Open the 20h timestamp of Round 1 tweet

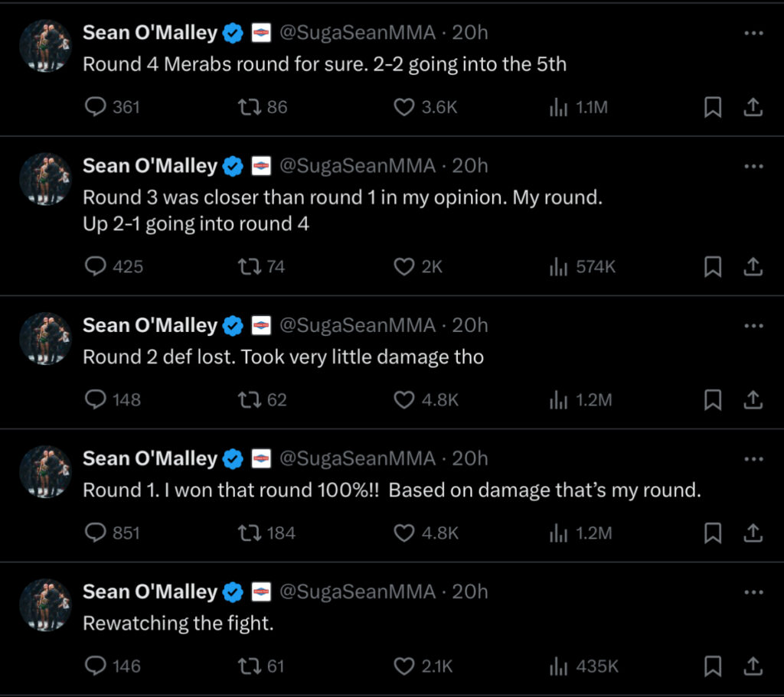470,458
